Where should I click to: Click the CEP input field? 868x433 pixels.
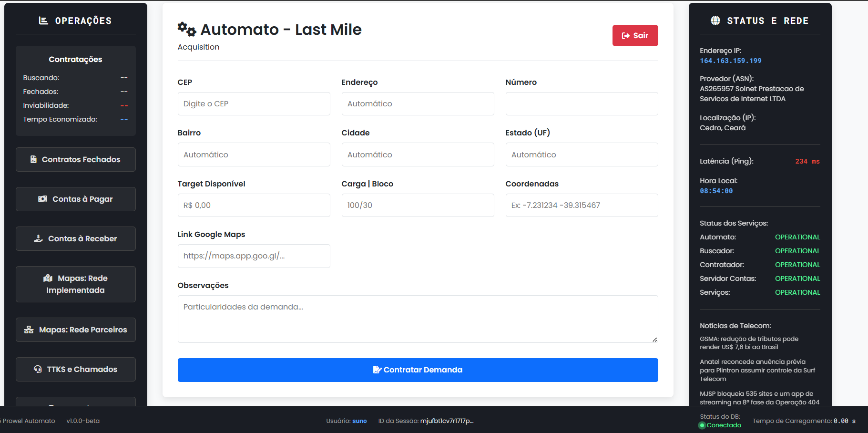tap(254, 103)
